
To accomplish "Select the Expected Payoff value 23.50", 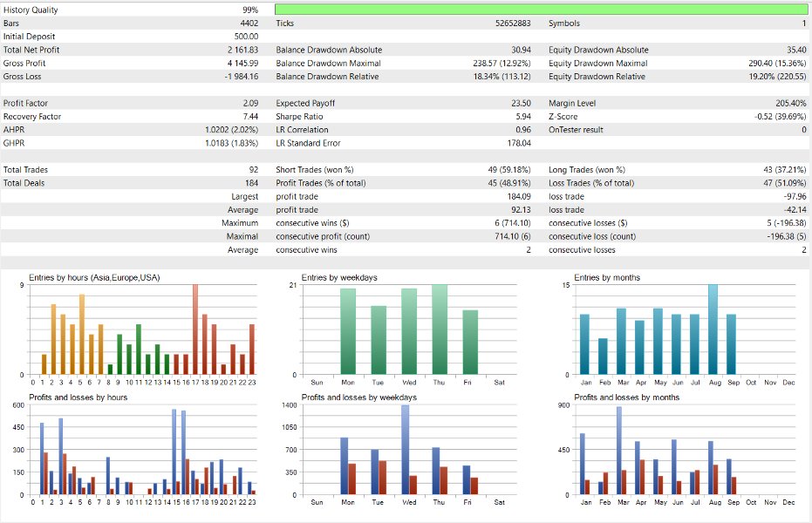I will coord(521,103).
